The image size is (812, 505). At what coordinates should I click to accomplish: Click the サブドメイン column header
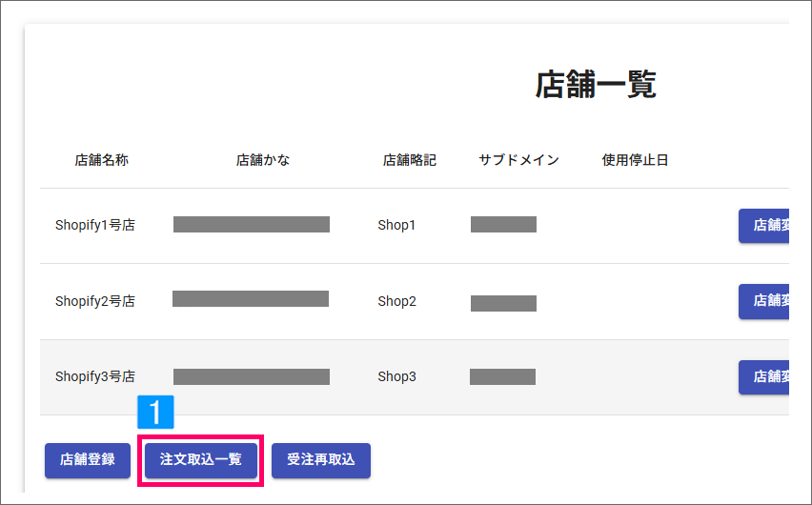(518, 160)
